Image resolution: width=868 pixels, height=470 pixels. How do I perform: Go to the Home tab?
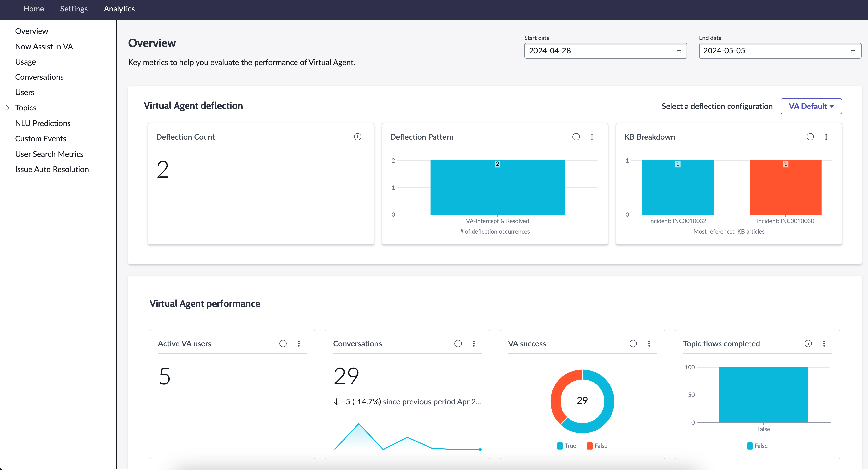(34, 9)
